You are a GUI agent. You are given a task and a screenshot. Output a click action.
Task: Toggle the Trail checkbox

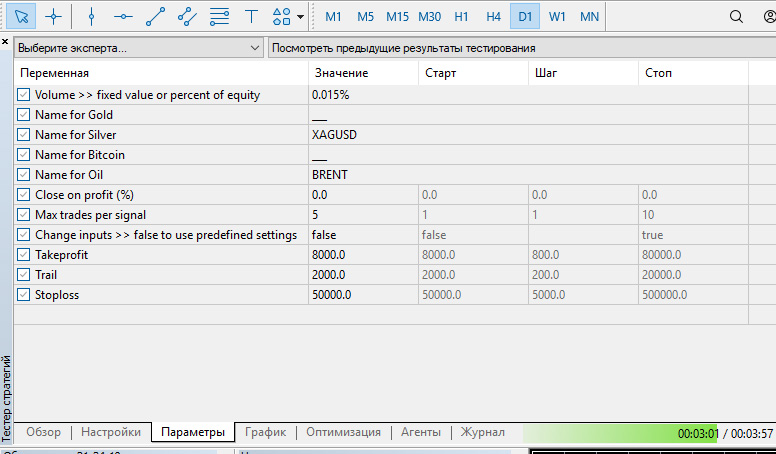pyautogui.click(x=24, y=274)
